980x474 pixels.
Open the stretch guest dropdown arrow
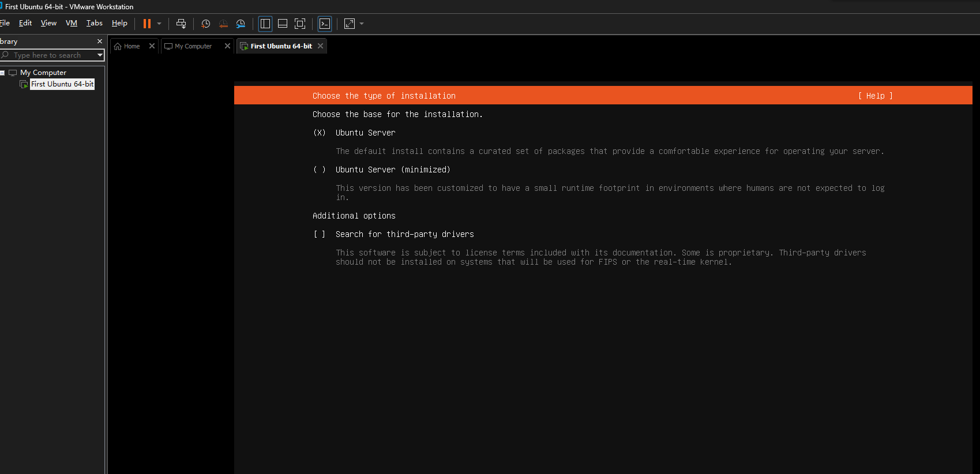pyautogui.click(x=362, y=24)
